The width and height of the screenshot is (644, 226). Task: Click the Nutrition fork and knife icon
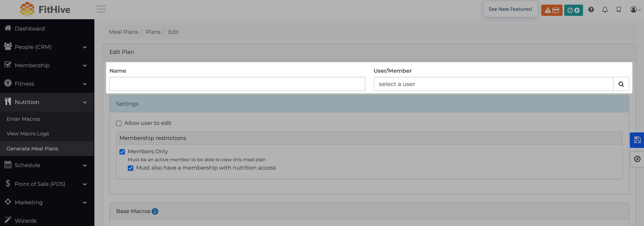(x=8, y=101)
